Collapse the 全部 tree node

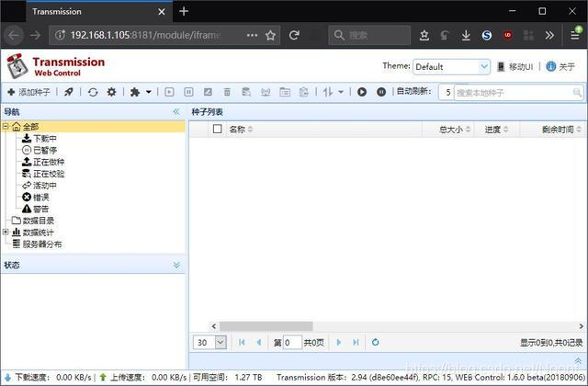[x=6, y=127]
